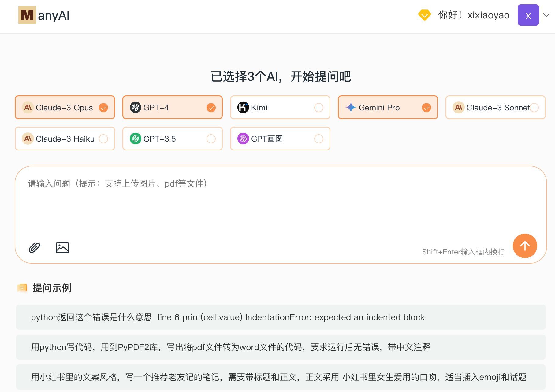The width and height of the screenshot is (555, 392).
Task: Pick the PyPDF2 pdf-to-word example prompt
Action: [x=281, y=347]
